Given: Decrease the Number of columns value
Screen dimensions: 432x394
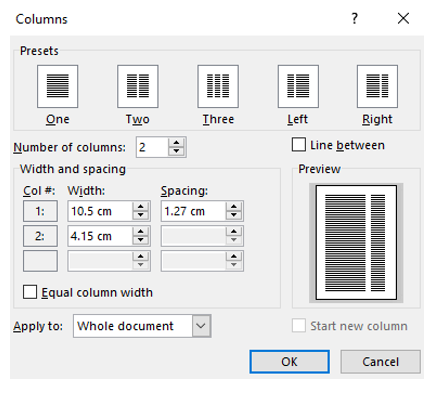Looking at the screenshot, I should (176, 151).
